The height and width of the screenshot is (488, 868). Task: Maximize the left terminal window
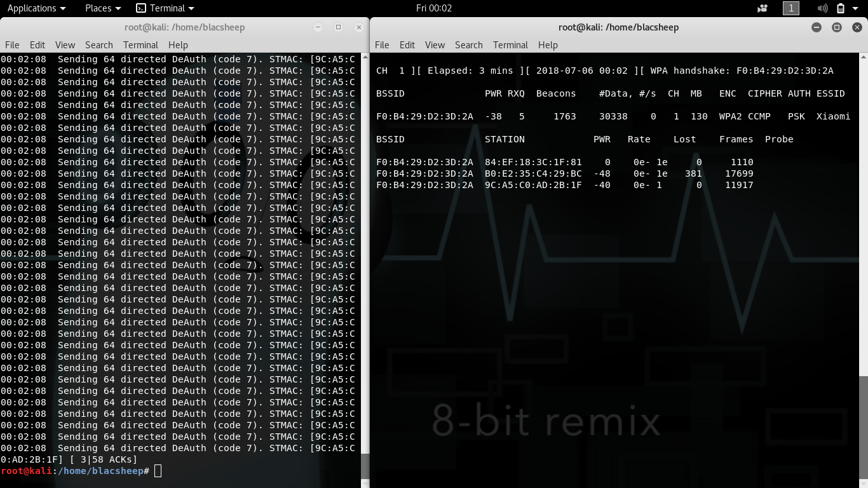(339, 27)
